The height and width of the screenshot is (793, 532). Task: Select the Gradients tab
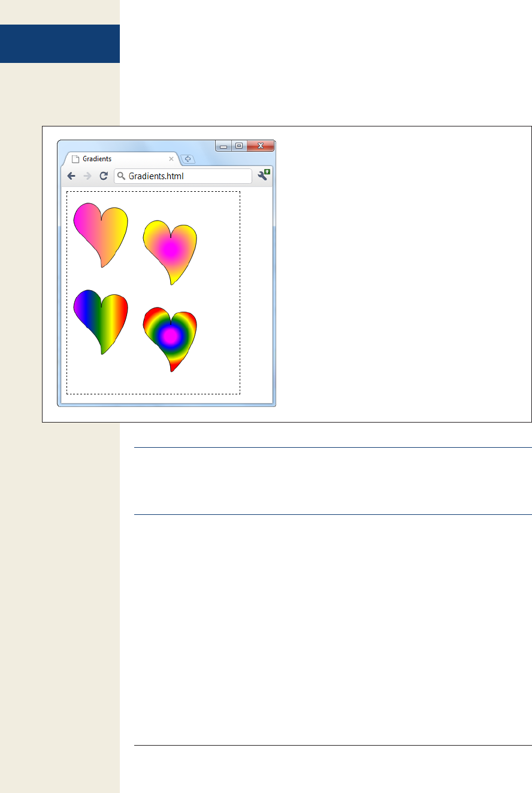click(x=122, y=159)
